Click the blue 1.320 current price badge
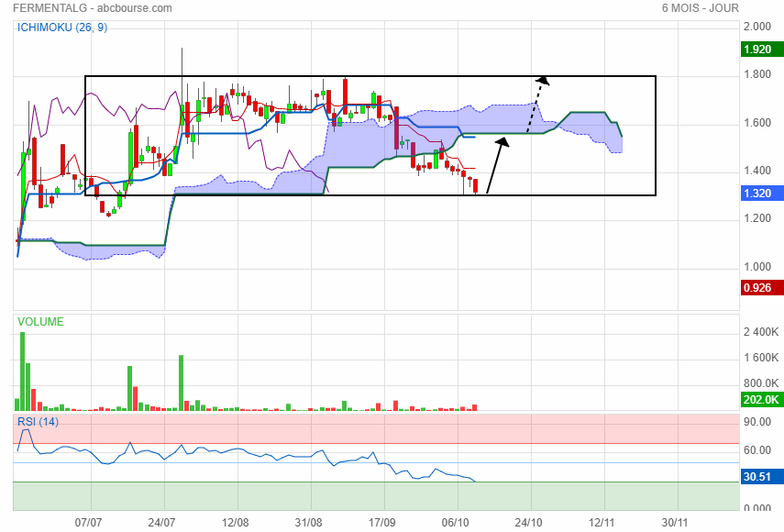 pyautogui.click(x=762, y=193)
